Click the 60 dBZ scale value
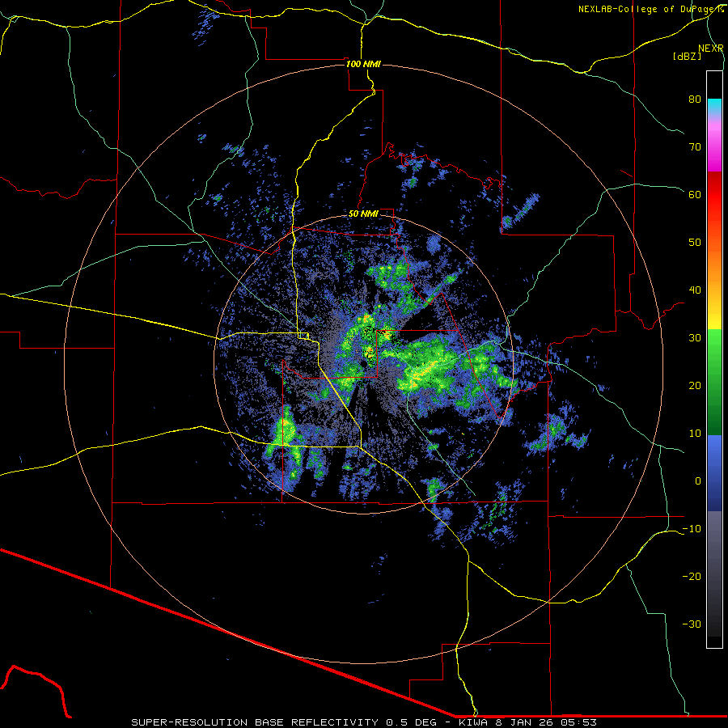 tap(695, 194)
